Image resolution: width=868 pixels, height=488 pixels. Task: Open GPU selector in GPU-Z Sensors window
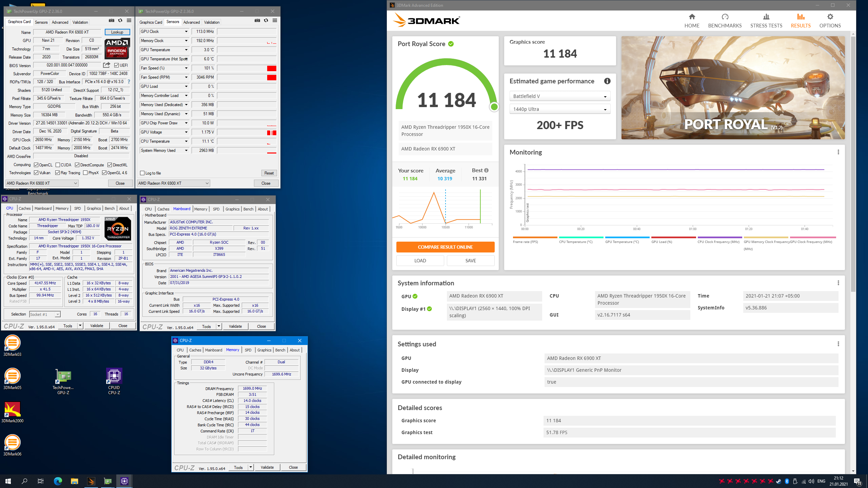coord(173,183)
